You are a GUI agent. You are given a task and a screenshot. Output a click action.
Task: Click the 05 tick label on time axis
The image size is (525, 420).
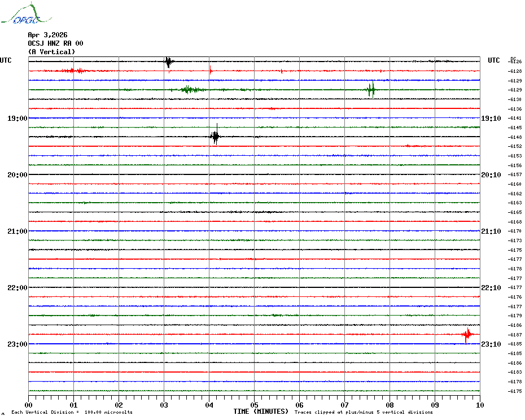pos(254,405)
